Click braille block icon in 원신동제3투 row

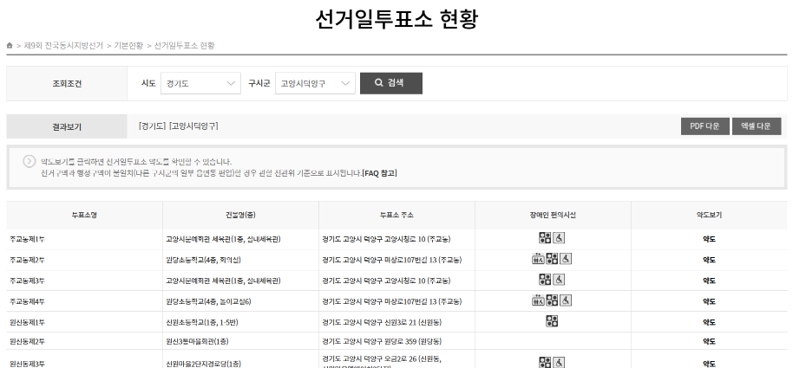click(545, 362)
